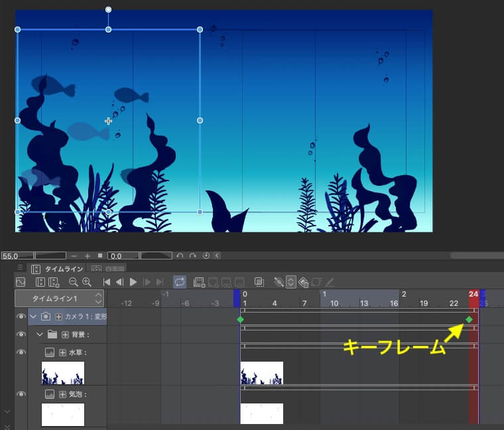Click the third greyed cel icon
504x430 pixels.
pyautogui.click(x=226, y=282)
